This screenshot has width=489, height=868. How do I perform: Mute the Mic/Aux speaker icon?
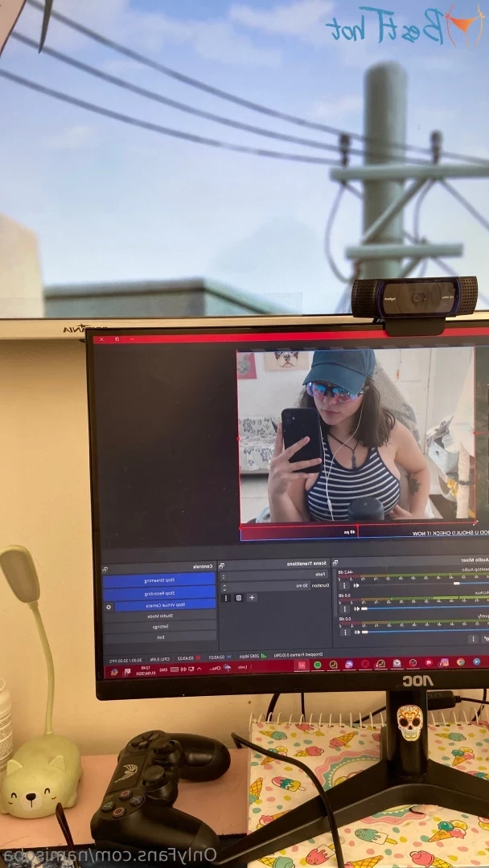point(356,609)
